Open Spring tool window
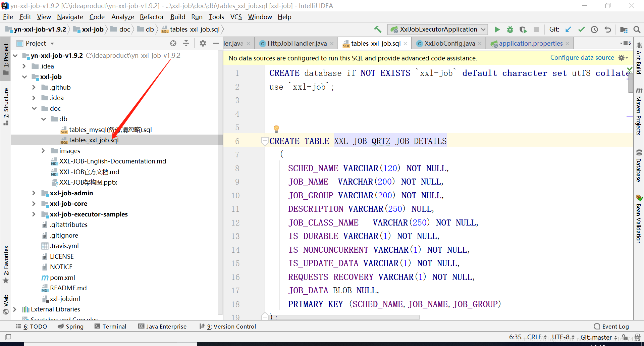This screenshot has height=346, width=644. coord(70,326)
